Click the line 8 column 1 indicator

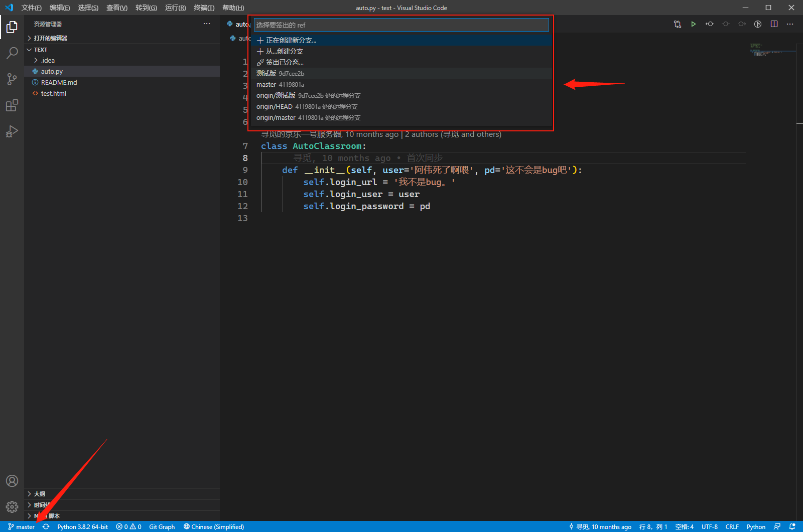pos(653,526)
